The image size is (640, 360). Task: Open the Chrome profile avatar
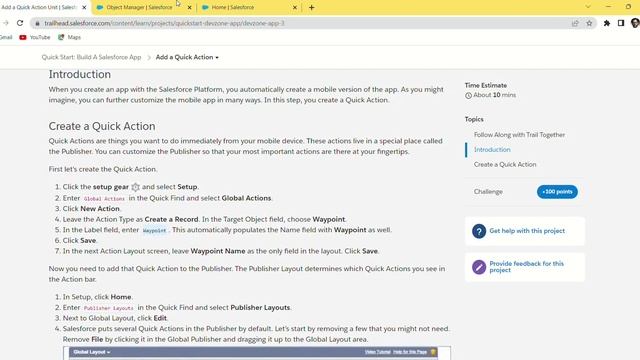pyautogui.click(x=635, y=23)
